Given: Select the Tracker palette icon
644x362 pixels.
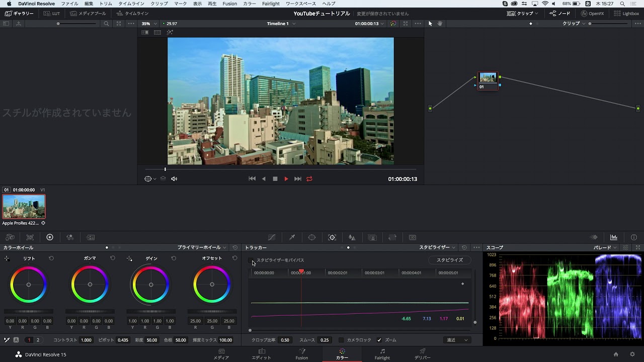Looking at the screenshot, I should [x=332, y=237].
